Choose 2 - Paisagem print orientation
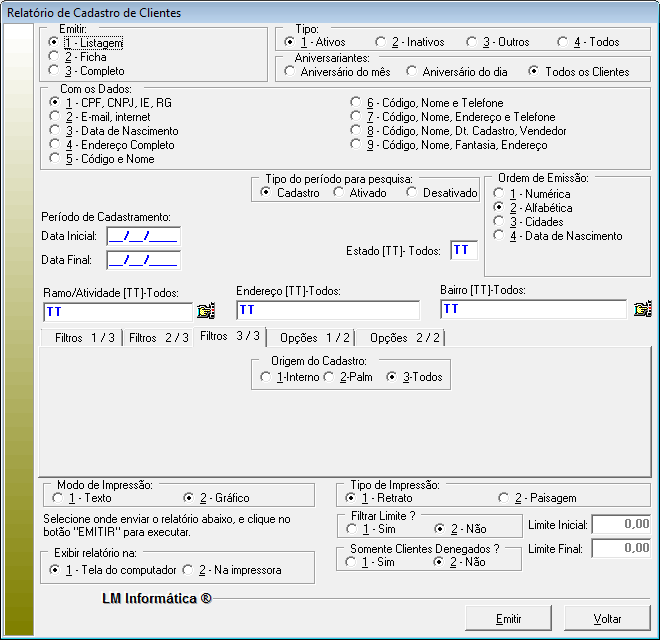The height and width of the screenshot is (640, 660). coord(503,497)
